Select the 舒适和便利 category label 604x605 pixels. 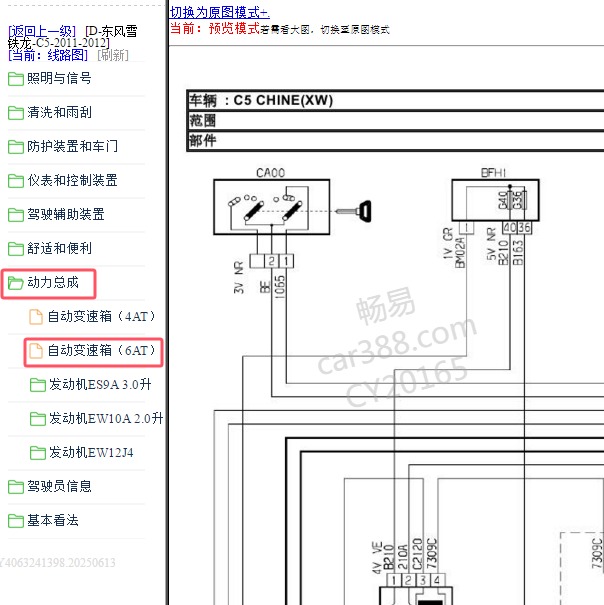[59, 248]
